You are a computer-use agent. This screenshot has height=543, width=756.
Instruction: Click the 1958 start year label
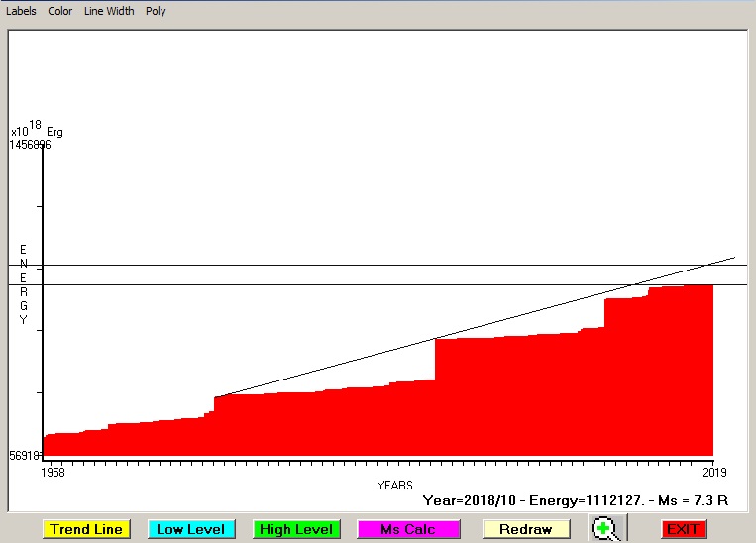(x=53, y=473)
